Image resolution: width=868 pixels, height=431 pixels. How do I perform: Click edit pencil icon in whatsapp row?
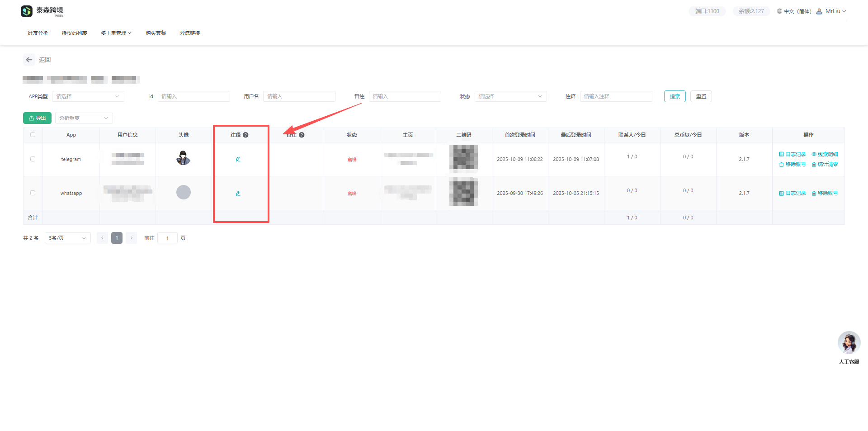[238, 194]
